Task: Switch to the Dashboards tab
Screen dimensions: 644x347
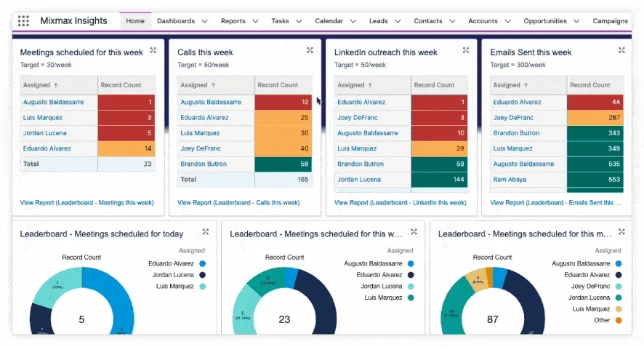Action: pos(176,21)
